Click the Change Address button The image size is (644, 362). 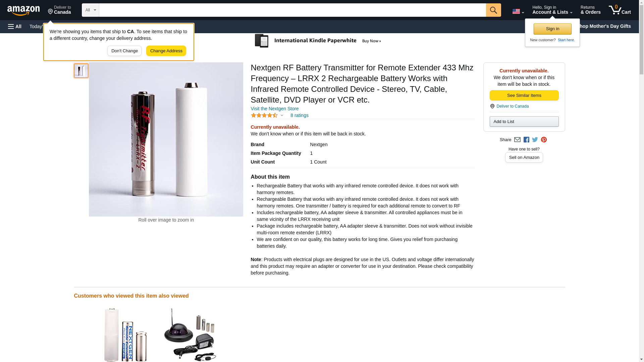(x=166, y=51)
